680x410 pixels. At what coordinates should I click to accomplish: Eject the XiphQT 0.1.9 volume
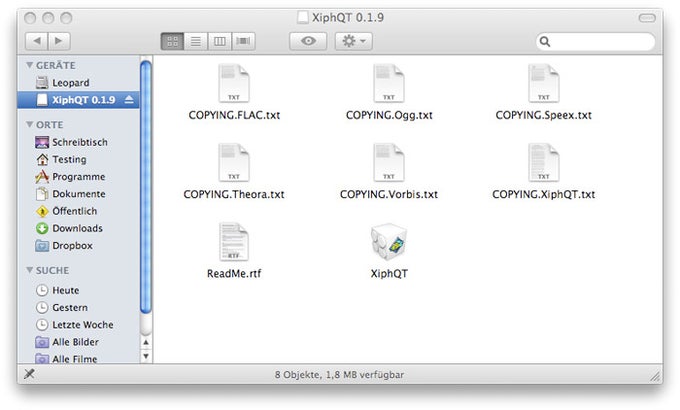[129, 100]
